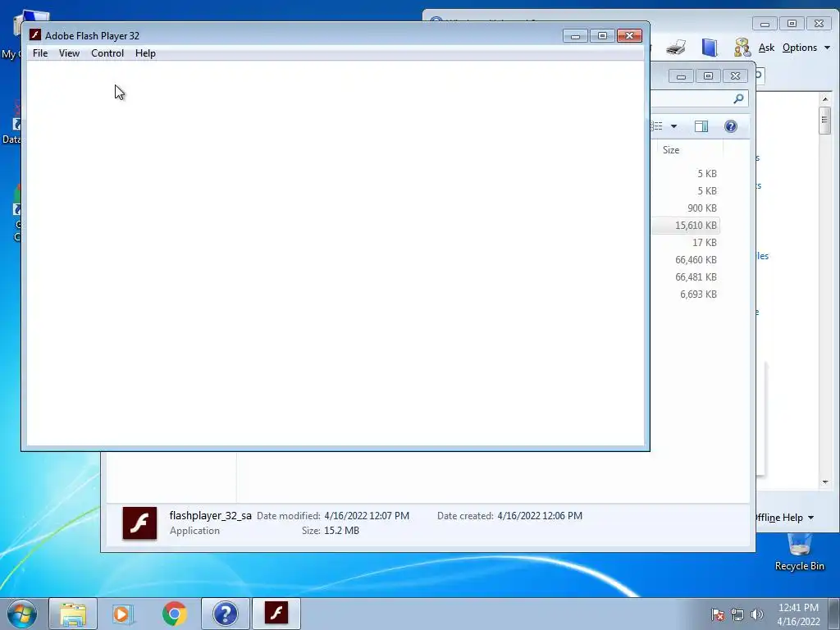Click the Help window scrollbar down arrow
The image size is (840, 630).
(x=825, y=482)
